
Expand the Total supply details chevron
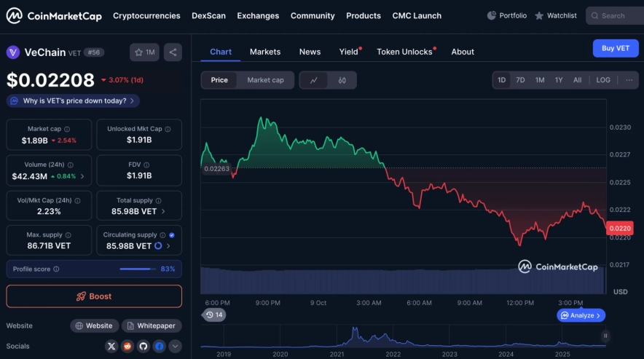tap(162, 212)
